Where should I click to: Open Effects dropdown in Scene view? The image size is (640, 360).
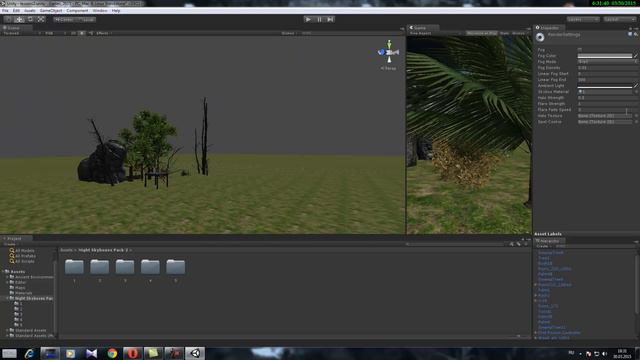click(104, 33)
